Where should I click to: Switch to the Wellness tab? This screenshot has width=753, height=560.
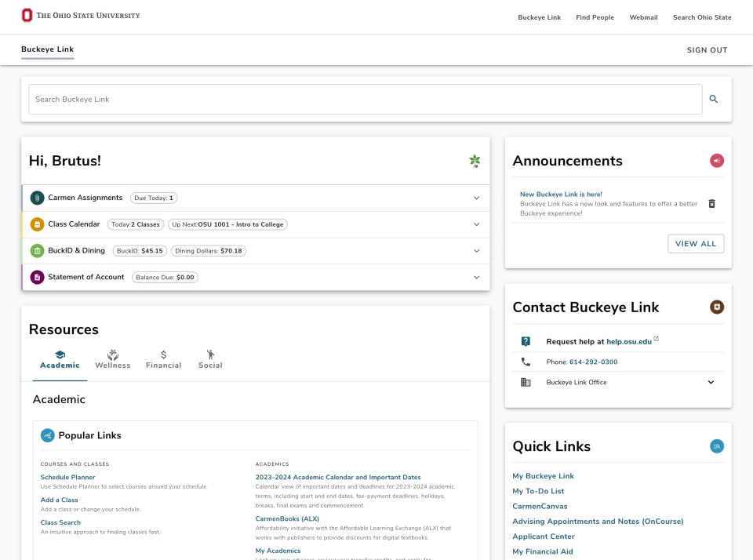click(x=113, y=360)
